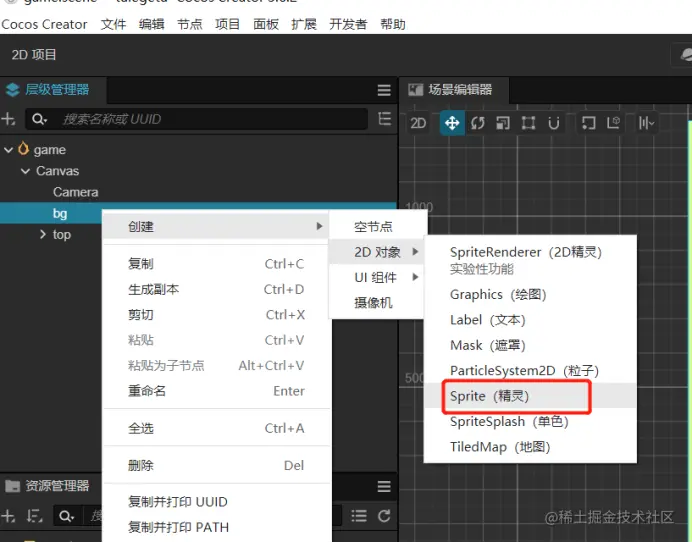Switch to the 资源管理器 tab
Screen dimensions: 692x543
pos(51,486)
